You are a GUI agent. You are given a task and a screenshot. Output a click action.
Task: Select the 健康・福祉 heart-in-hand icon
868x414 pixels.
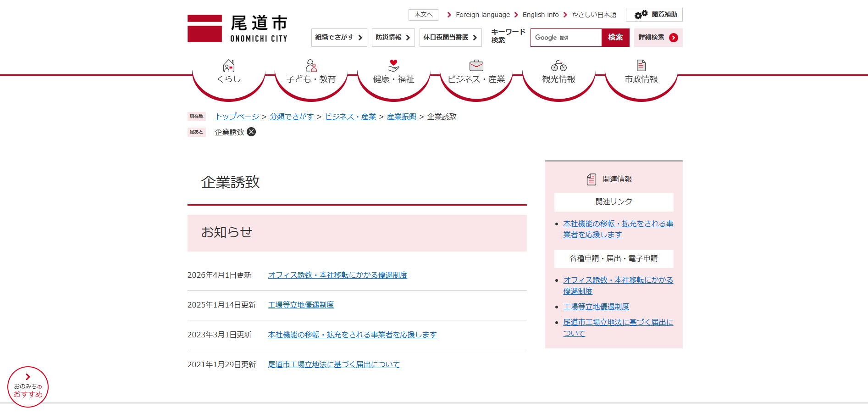coord(393,66)
